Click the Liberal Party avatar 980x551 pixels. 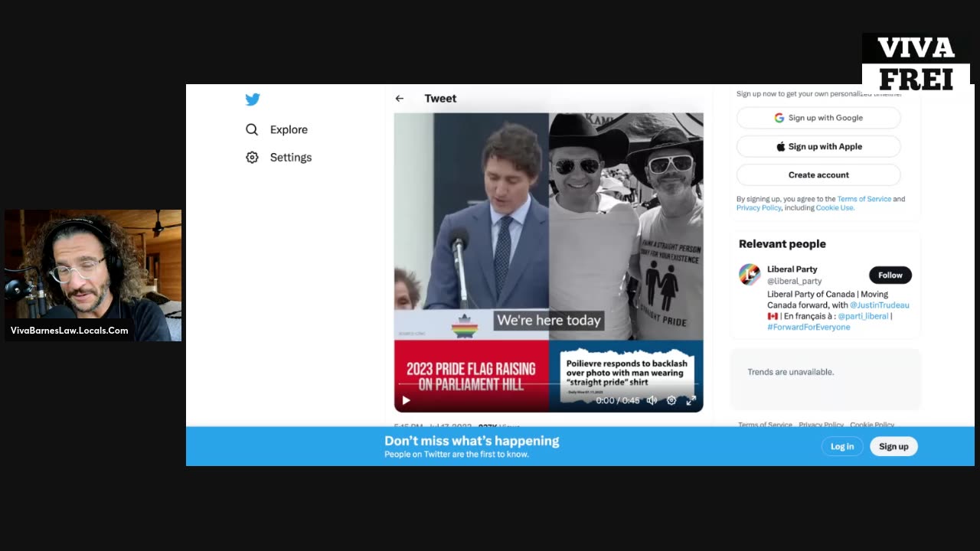click(750, 275)
